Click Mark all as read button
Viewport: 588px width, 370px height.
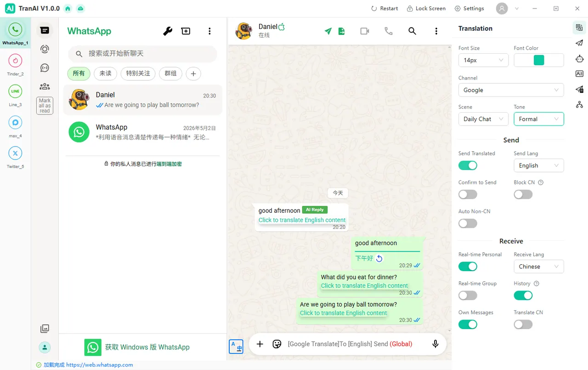pos(45,106)
